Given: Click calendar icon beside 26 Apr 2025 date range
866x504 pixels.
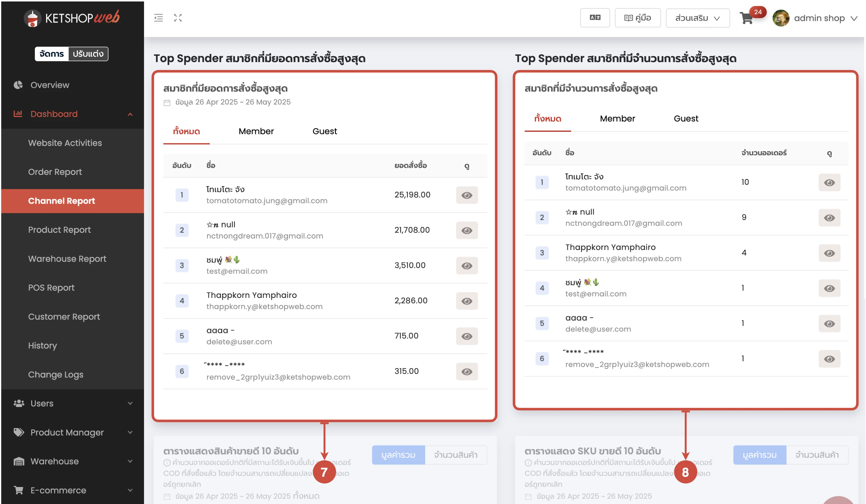Looking at the screenshot, I should [167, 102].
